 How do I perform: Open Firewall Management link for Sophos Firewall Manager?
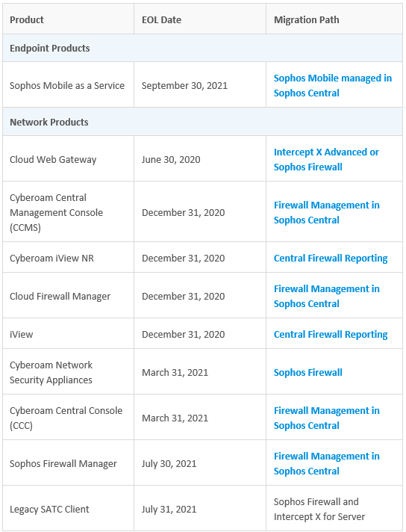[326, 463]
